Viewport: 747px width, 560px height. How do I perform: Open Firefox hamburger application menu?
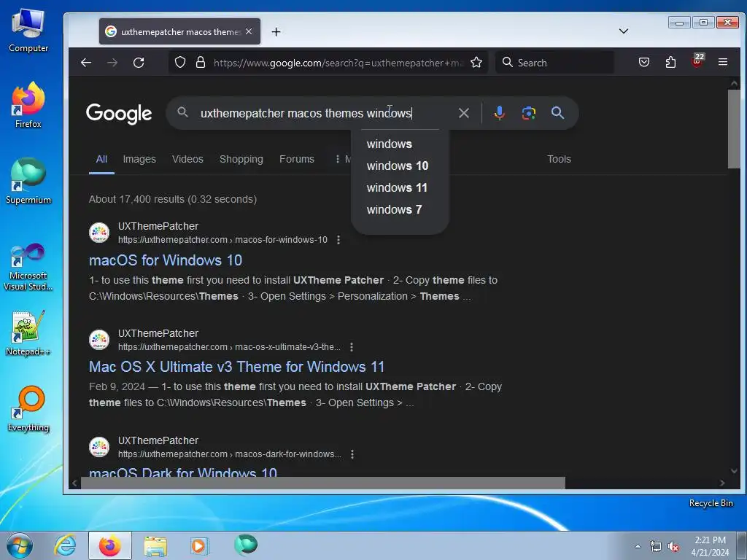[723, 63]
